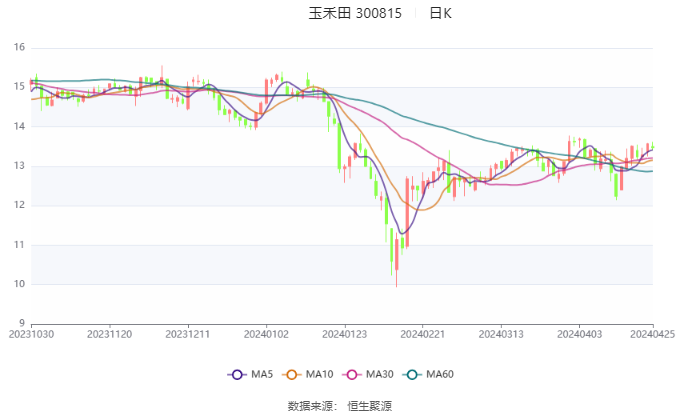Hide the MA30 line via legend label
Viewport: 680px width, 413px height.
(379, 374)
